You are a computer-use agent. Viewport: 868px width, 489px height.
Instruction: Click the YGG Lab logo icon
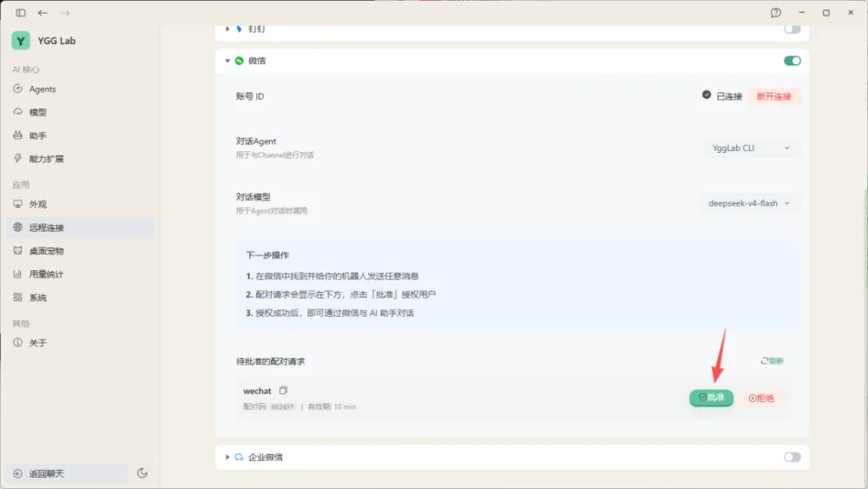point(21,41)
